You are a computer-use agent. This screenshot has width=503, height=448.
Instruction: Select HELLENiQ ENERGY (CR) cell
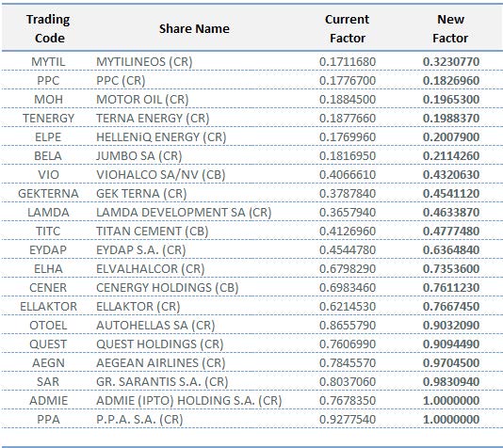pos(161,137)
